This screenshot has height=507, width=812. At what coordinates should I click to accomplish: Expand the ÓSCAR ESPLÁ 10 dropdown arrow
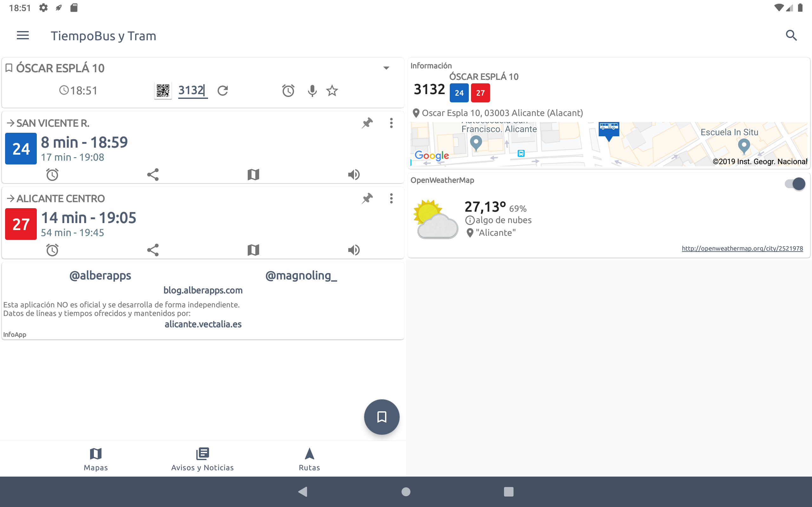coord(386,68)
